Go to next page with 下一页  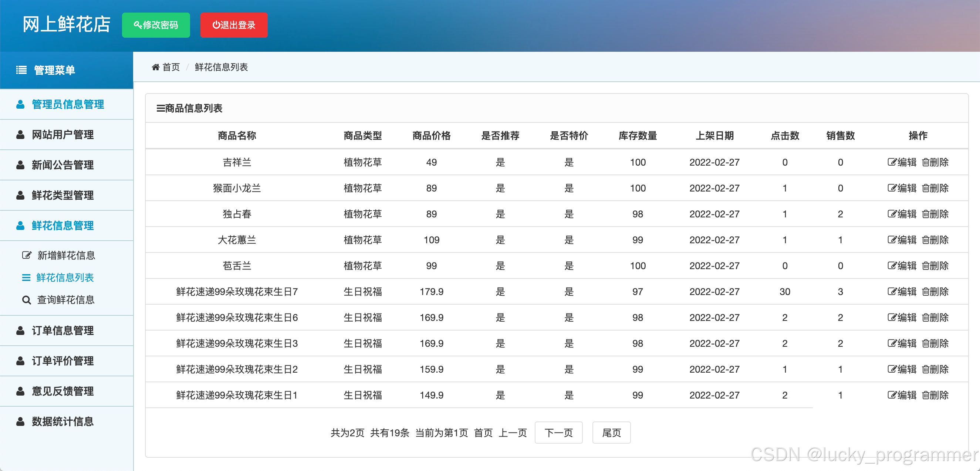click(x=558, y=433)
